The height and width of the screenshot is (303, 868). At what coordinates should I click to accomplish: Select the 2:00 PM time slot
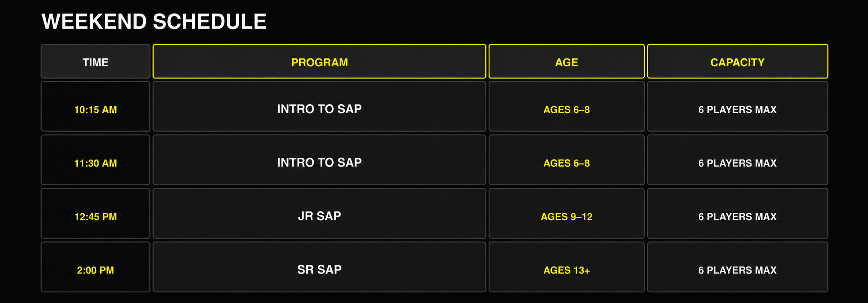95,267
